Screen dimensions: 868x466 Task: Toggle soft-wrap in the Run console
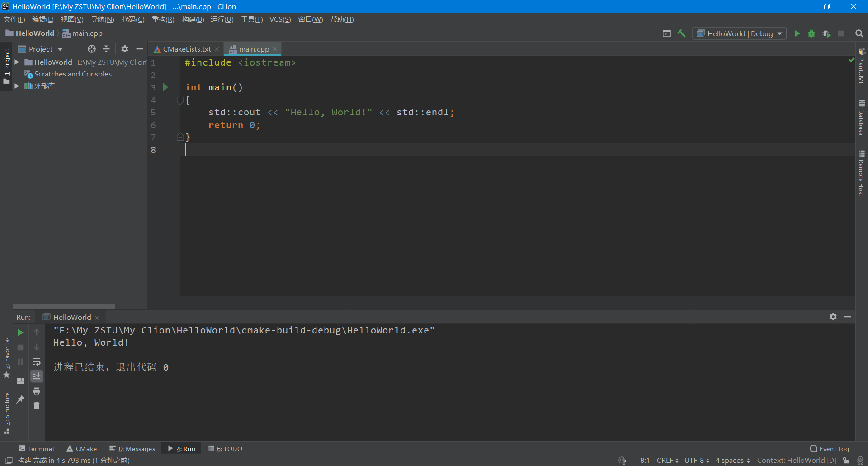[x=37, y=361]
